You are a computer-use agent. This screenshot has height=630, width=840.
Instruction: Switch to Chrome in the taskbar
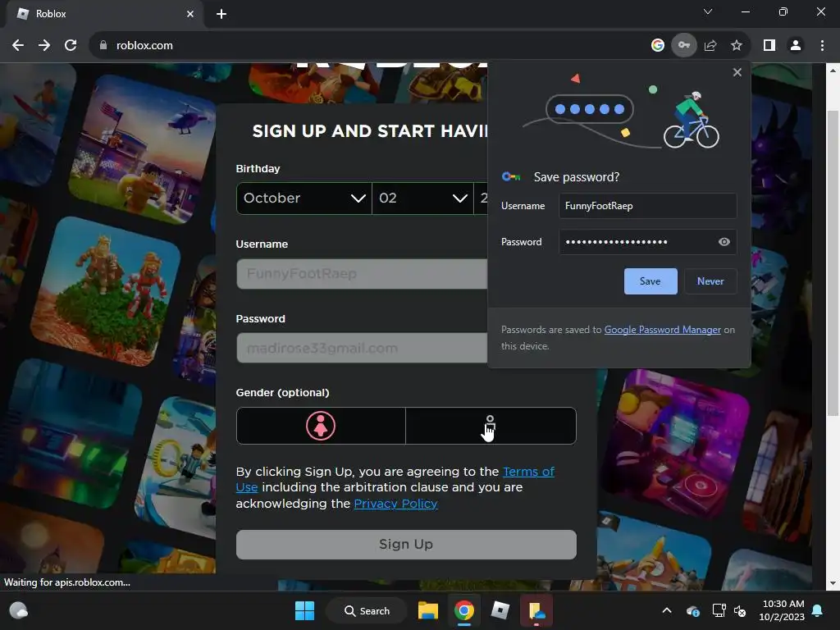pos(464,610)
